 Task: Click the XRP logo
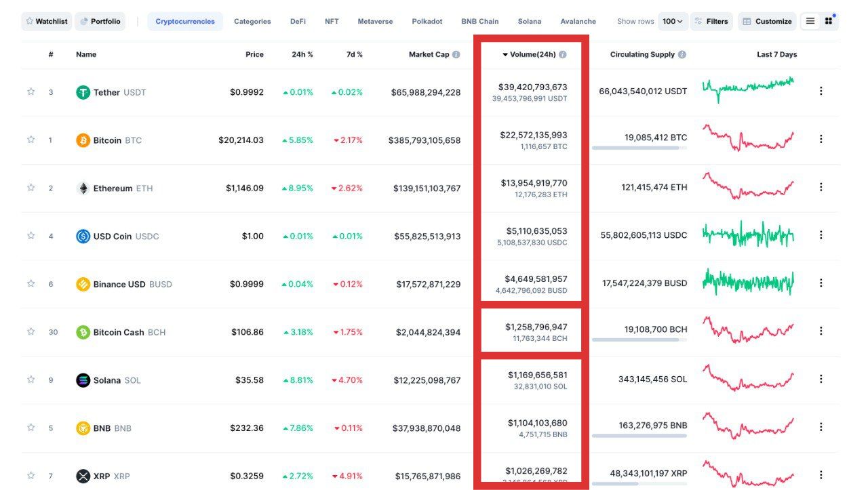[83, 476]
